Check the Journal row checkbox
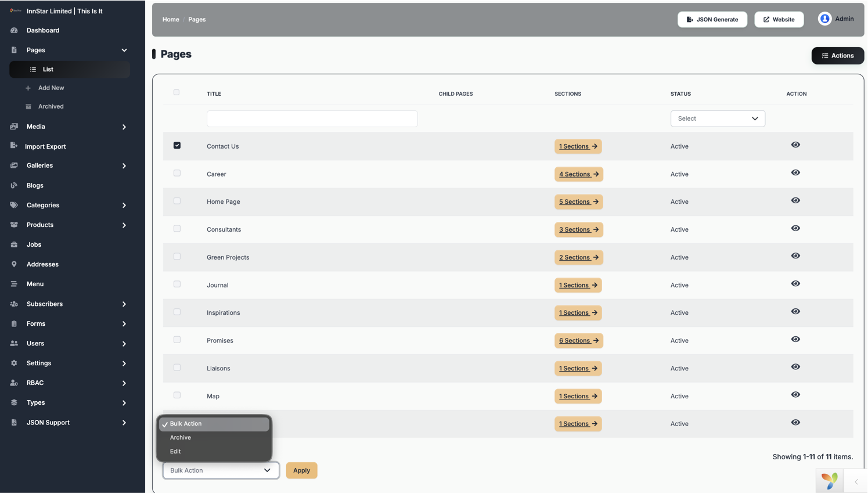868x493 pixels. (177, 284)
